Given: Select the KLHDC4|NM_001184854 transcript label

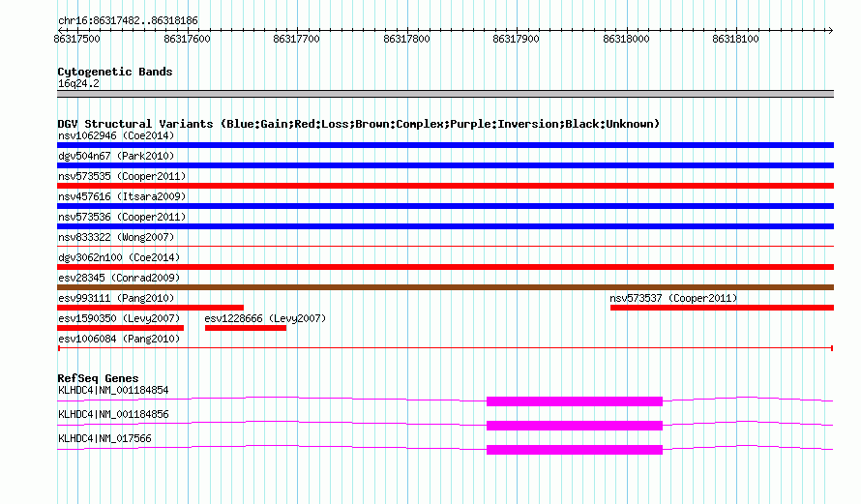Looking at the screenshot, I should pyautogui.click(x=113, y=391).
